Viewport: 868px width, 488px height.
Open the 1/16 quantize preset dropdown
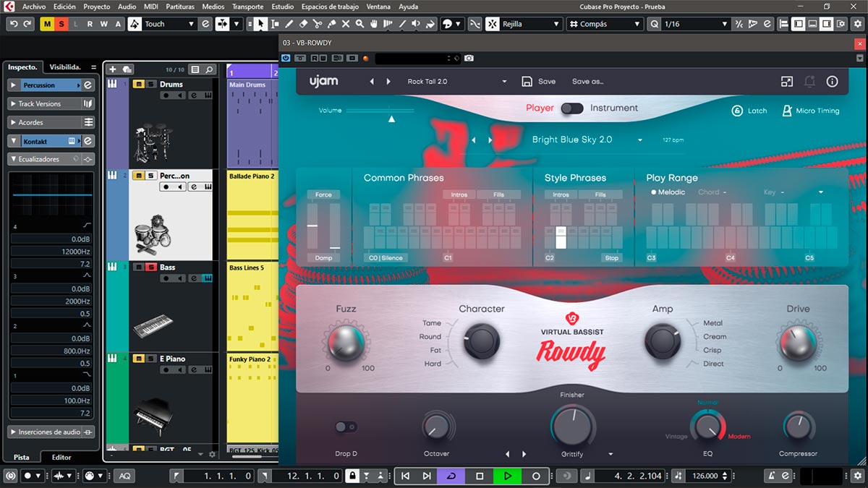click(695, 24)
